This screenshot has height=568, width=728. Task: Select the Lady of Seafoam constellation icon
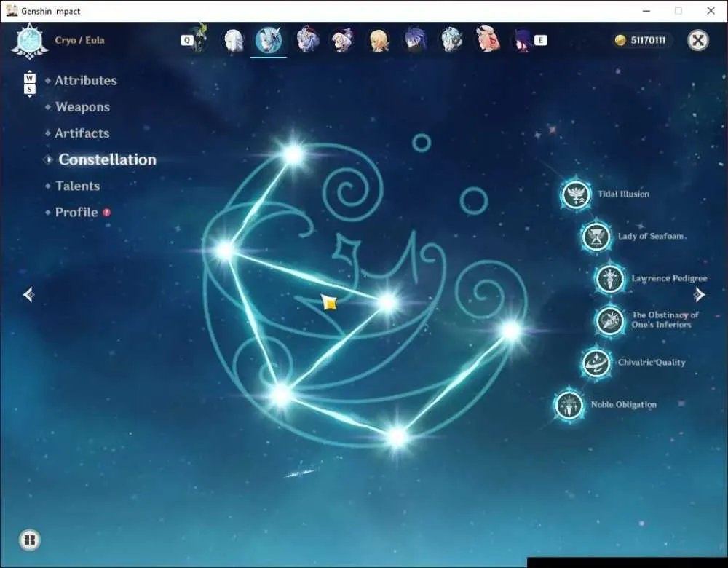click(x=596, y=237)
